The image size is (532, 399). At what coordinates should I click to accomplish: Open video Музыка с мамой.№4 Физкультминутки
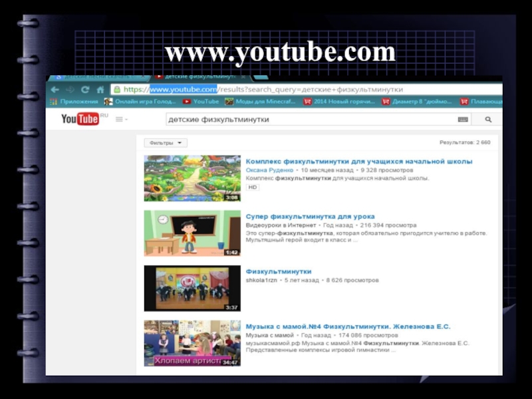point(348,327)
